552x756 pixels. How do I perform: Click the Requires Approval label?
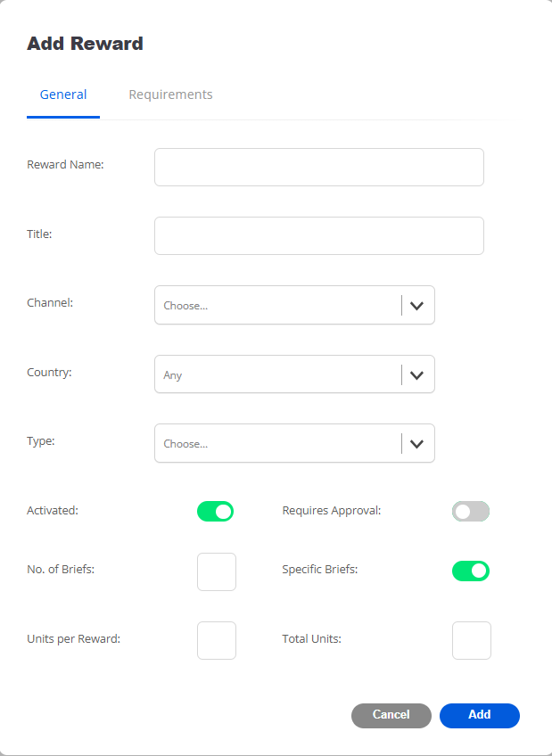point(332,511)
